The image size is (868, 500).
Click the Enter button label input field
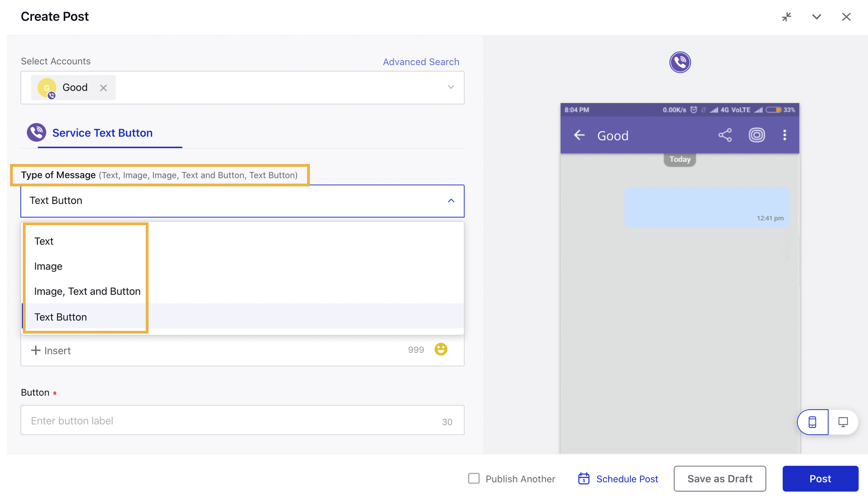tap(243, 421)
